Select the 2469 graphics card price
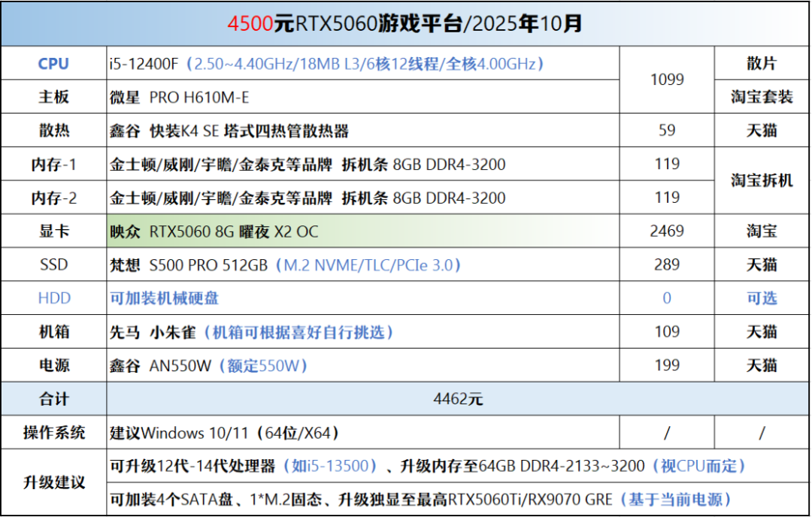This screenshot has width=812, height=517. [x=666, y=231]
